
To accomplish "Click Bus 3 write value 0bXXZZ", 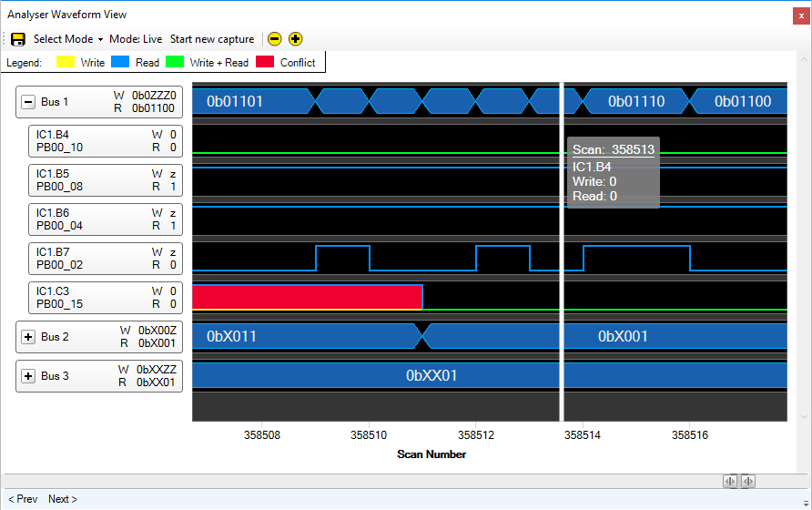I will (157, 370).
